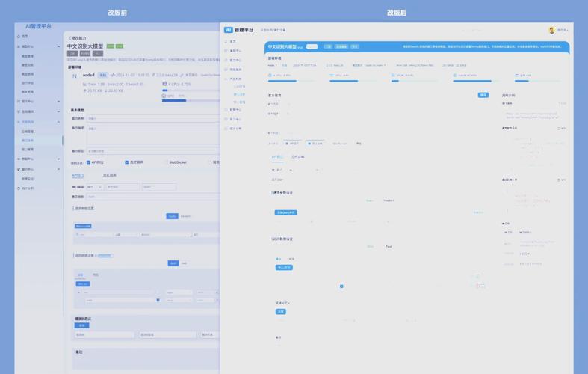Toggle the 流式调用 checkbox in left panel

(x=126, y=162)
